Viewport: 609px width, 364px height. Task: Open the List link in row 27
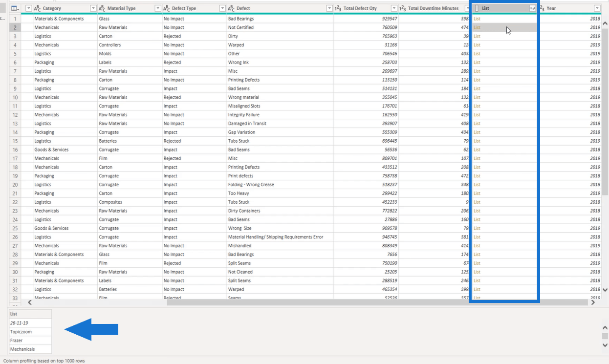(477, 246)
